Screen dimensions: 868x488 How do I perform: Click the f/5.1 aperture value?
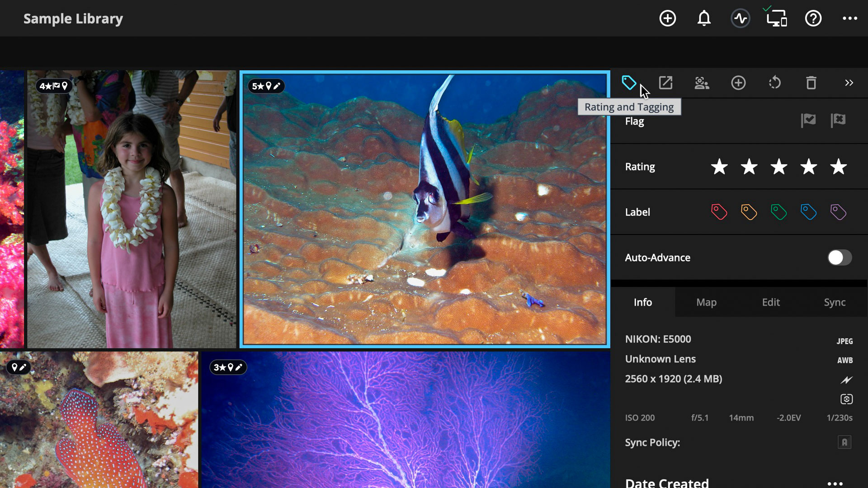(x=700, y=418)
